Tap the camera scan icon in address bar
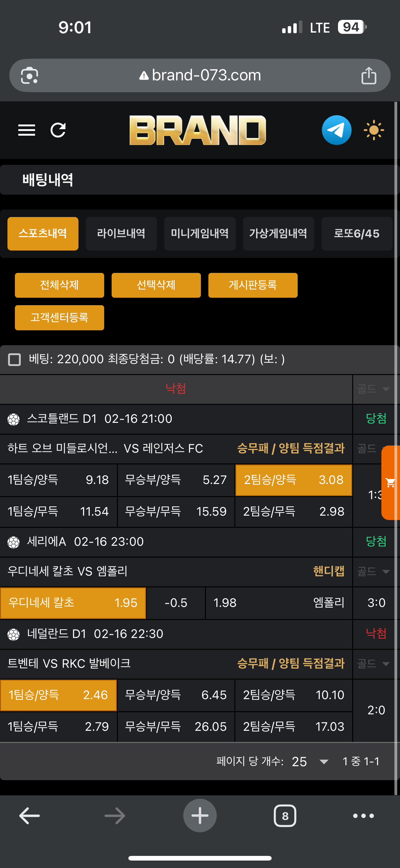400x868 pixels. pyautogui.click(x=30, y=75)
